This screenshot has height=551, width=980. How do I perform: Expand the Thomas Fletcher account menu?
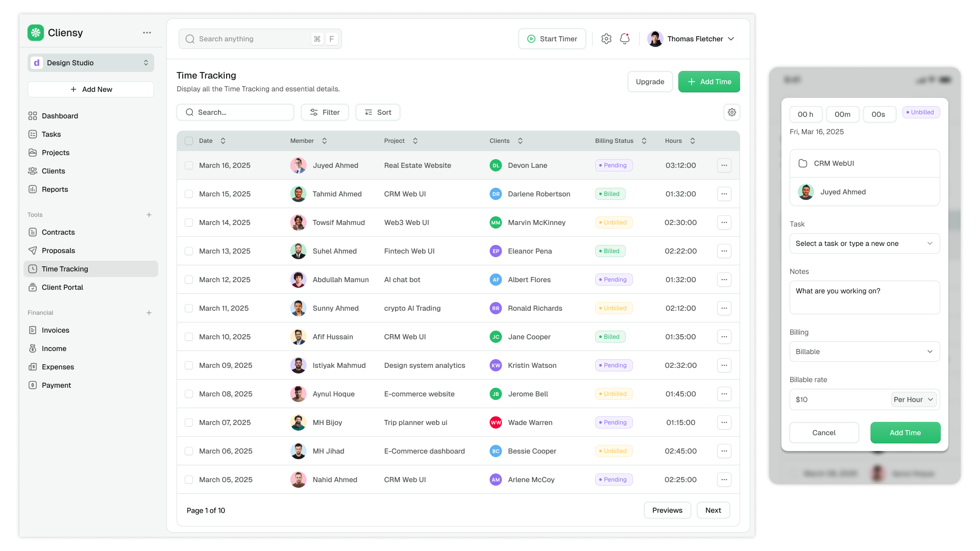(731, 39)
